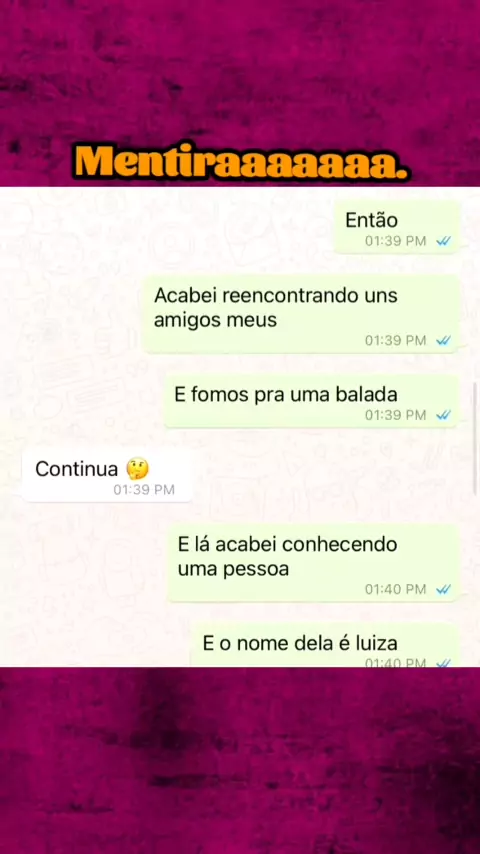The height and width of the screenshot is (854, 480).
Task: Click the word 'luiza' in the last message
Action: (378, 643)
